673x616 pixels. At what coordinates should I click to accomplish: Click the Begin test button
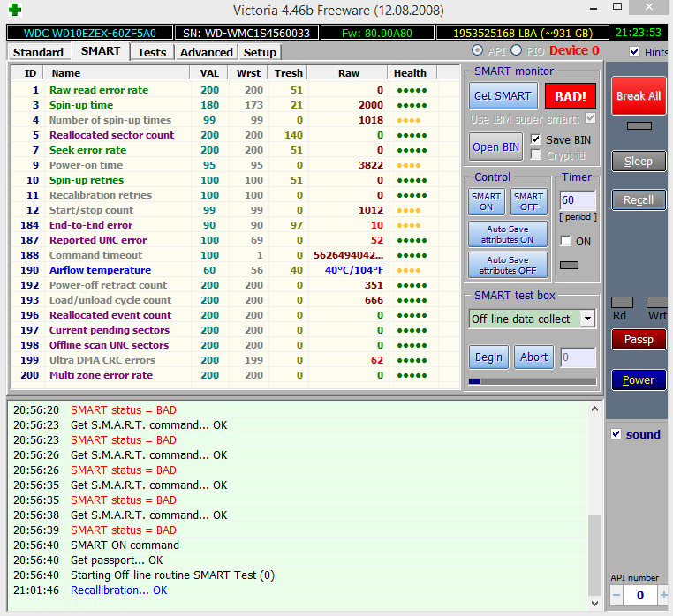tap(488, 357)
